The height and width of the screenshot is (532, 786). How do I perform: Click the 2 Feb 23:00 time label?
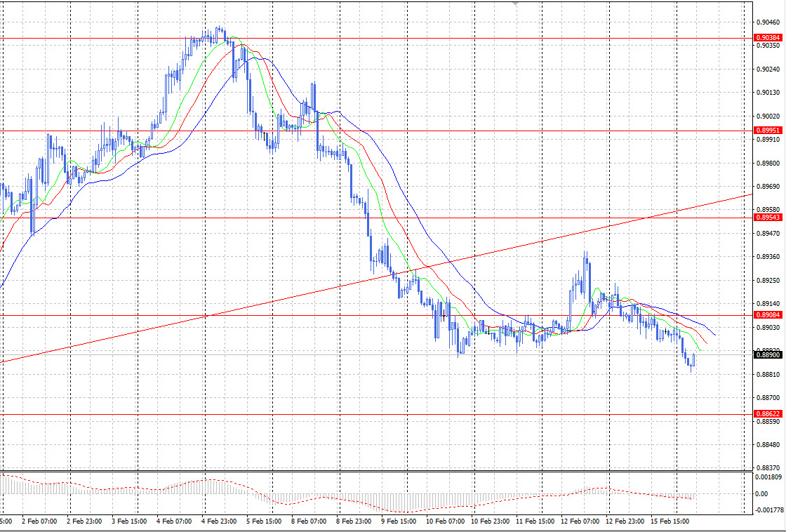click(84, 521)
